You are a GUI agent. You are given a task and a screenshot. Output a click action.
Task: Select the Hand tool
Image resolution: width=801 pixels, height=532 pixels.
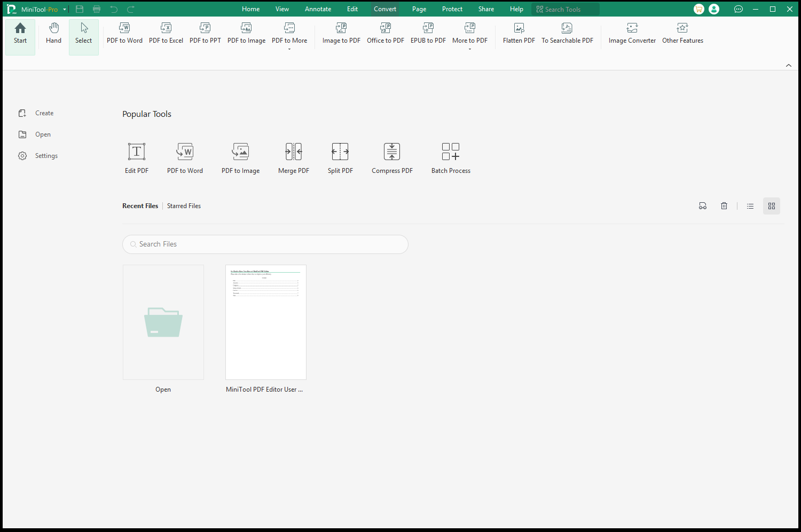(x=53, y=34)
